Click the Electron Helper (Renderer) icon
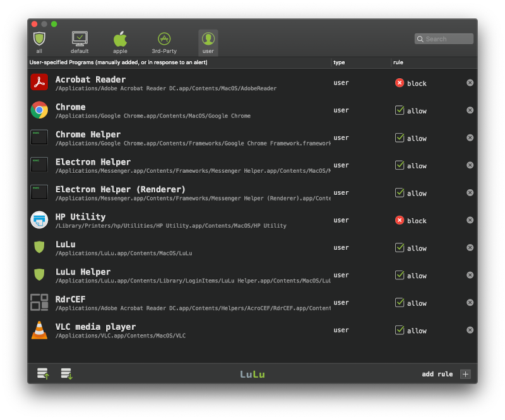Viewport: 505px width, 420px height. [x=39, y=192]
